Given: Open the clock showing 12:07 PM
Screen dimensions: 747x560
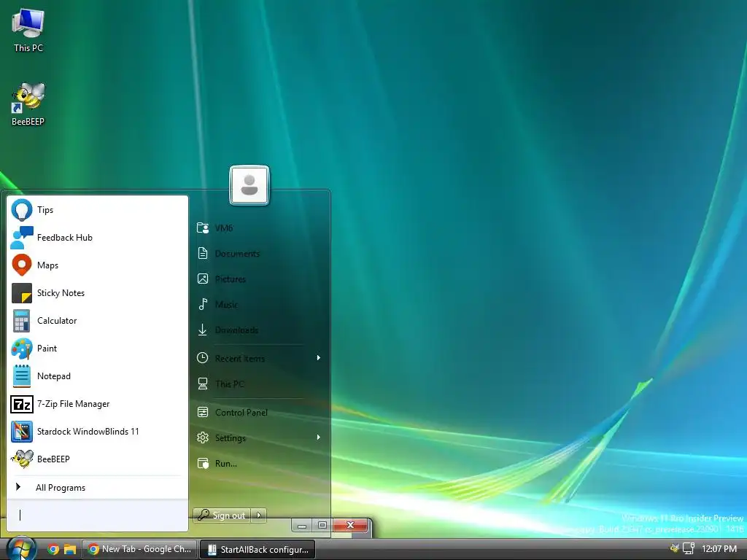Looking at the screenshot, I should point(719,548).
